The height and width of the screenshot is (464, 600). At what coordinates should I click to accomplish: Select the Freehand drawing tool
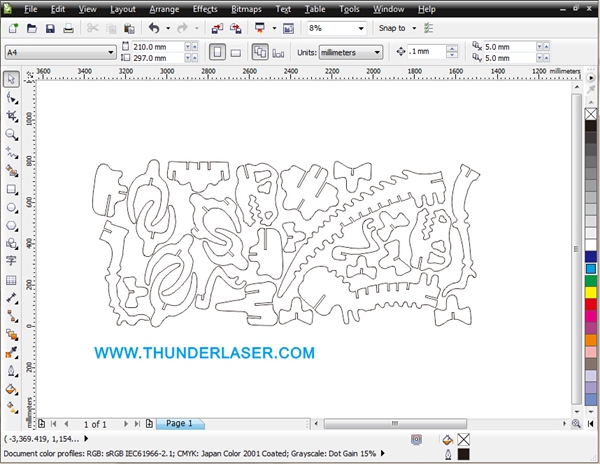pos(11,153)
